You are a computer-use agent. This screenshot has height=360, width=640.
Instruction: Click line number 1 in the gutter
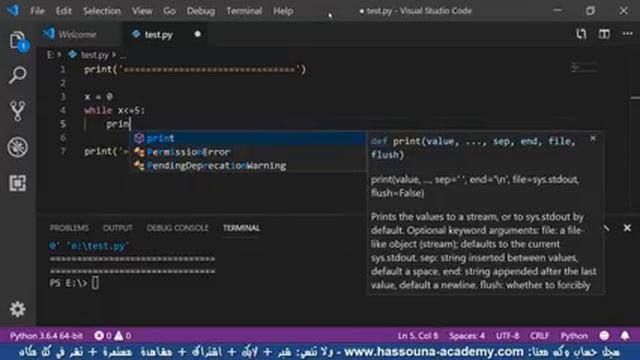click(x=63, y=69)
